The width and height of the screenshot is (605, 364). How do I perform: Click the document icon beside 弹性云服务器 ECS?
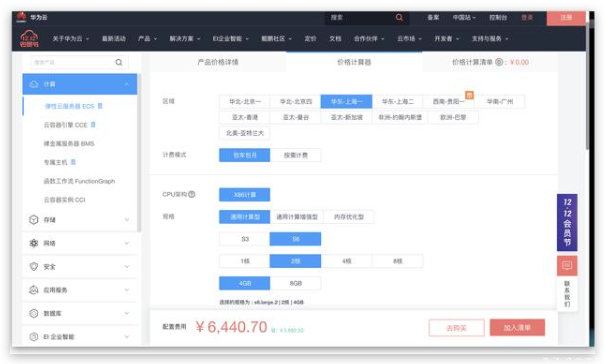pyautogui.click(x=100, y=106)
